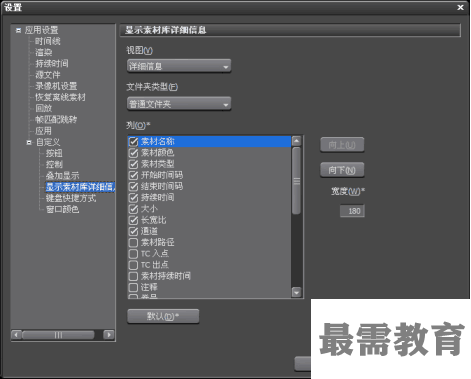This screenshot has height=379, width=471.
Task: Click the tree panel scroll-left arrow
Action: point(16,335)
